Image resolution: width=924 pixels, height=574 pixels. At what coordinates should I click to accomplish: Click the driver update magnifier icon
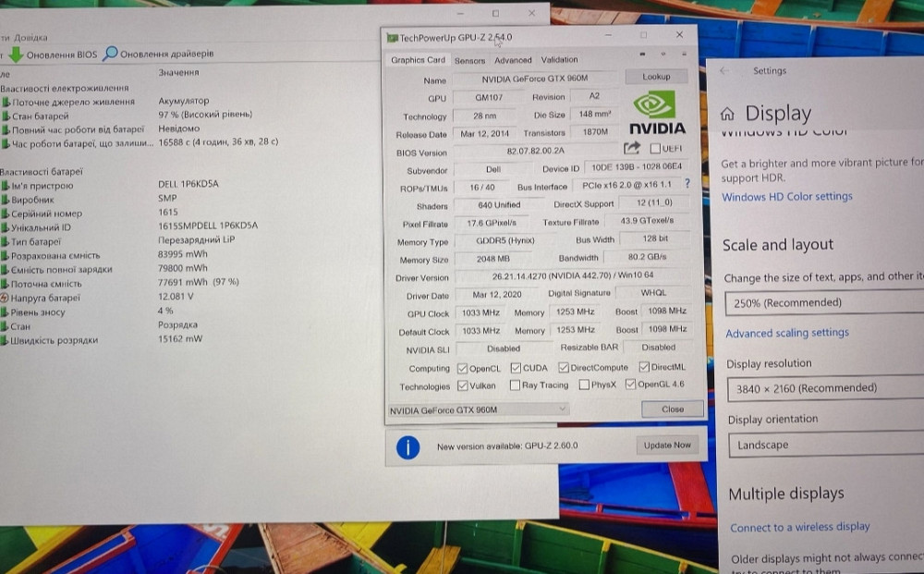(111, 54)
